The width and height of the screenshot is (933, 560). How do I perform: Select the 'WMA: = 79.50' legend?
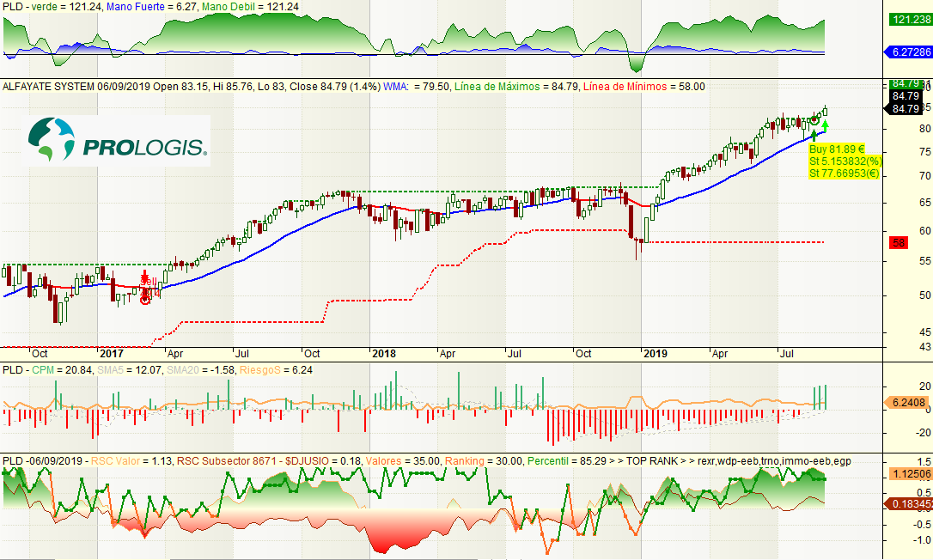click(x=417, y=87)
